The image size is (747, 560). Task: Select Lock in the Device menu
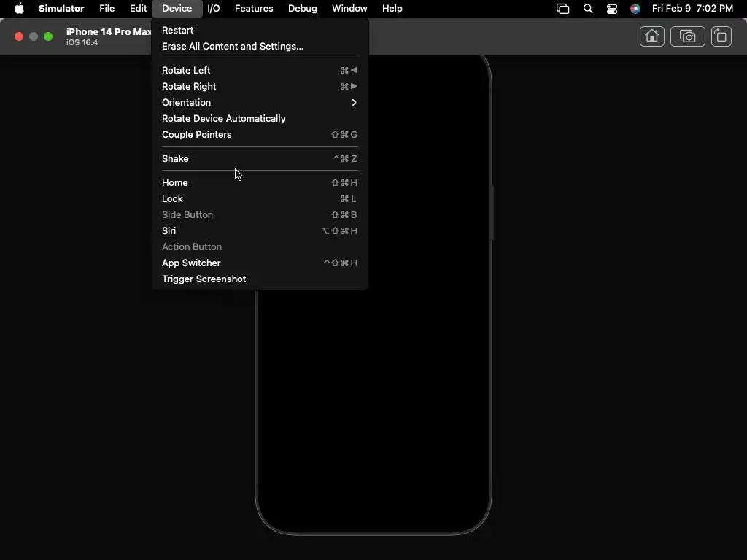point(260,198)
